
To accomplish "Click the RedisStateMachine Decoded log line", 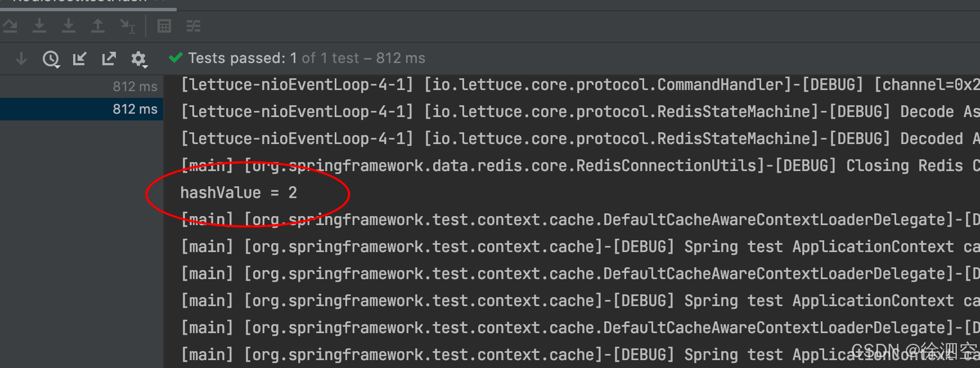I will coord(580,139).
